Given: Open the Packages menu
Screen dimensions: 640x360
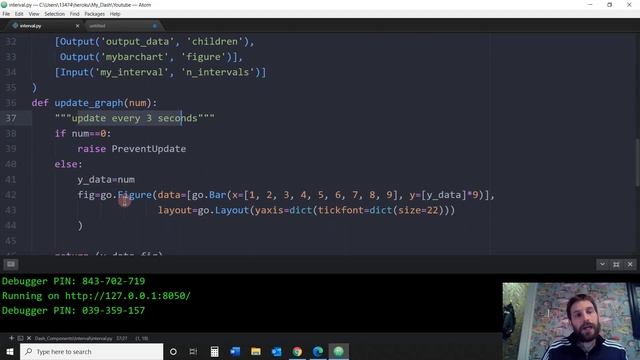Looking at the screenshot, I should click(x=95, y=14).
